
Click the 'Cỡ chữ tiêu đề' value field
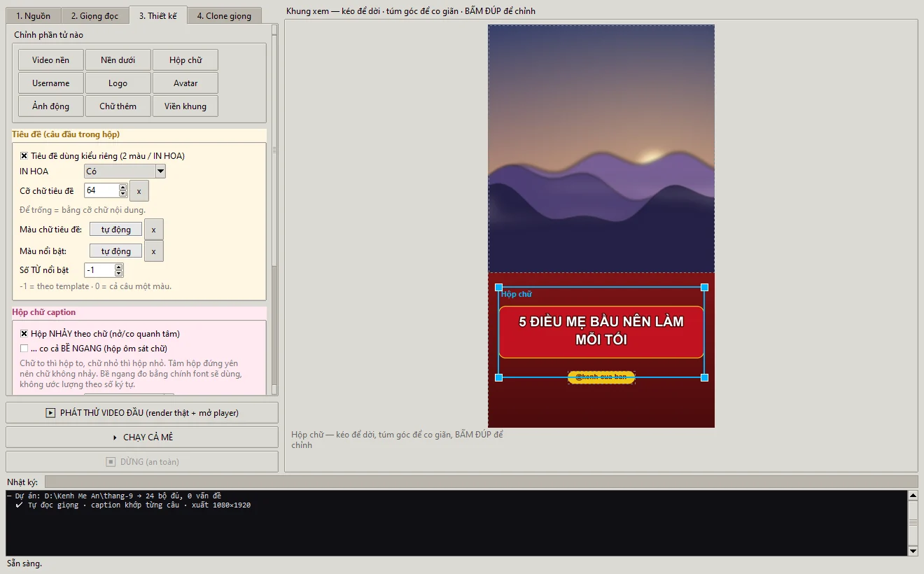(x=101, y=190)
